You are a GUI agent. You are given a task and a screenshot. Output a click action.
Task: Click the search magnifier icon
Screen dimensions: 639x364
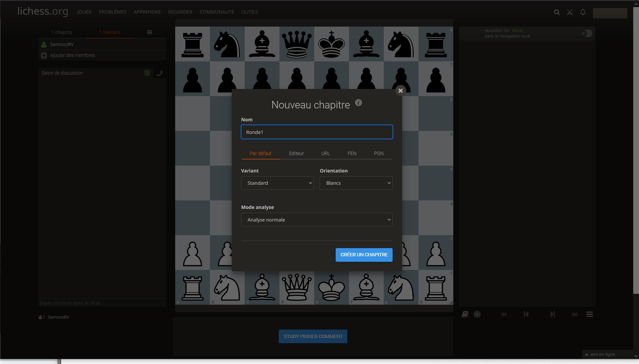tap(557, 12)
